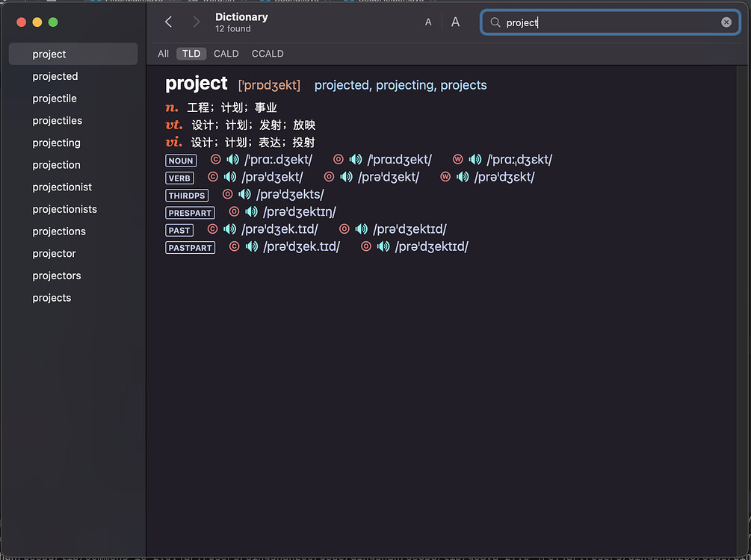This screenshot has width=751, height=560.
Task: Switch to the CCALD dictionary tab
Action: (x=268, y=53)
